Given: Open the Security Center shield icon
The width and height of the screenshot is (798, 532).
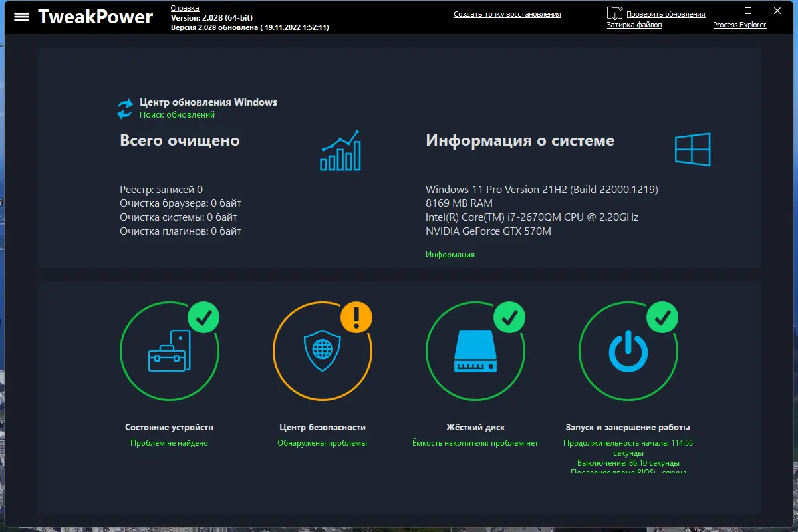Looking at the screenshot, I should click(323, 350).
